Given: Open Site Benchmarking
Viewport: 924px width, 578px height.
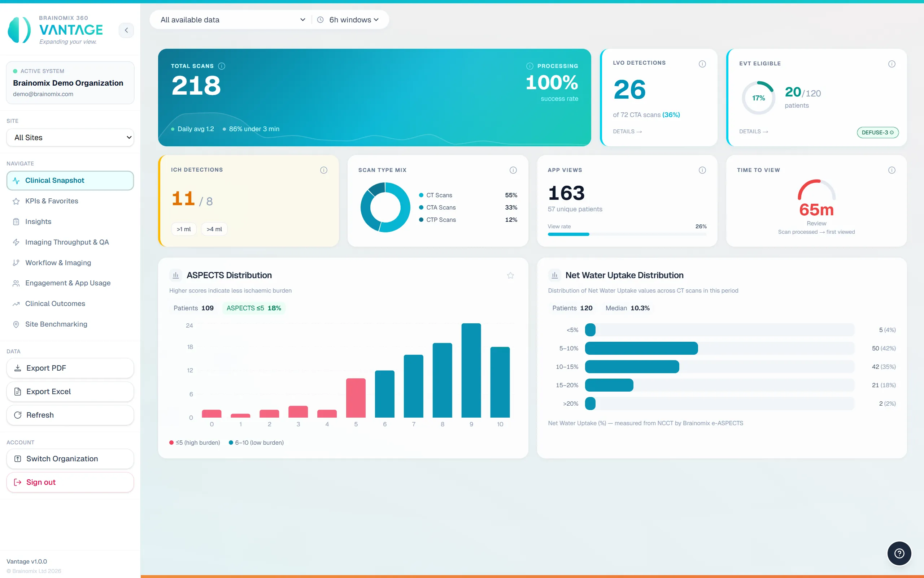Looking at the screenshot, I should tap(70, 324).
